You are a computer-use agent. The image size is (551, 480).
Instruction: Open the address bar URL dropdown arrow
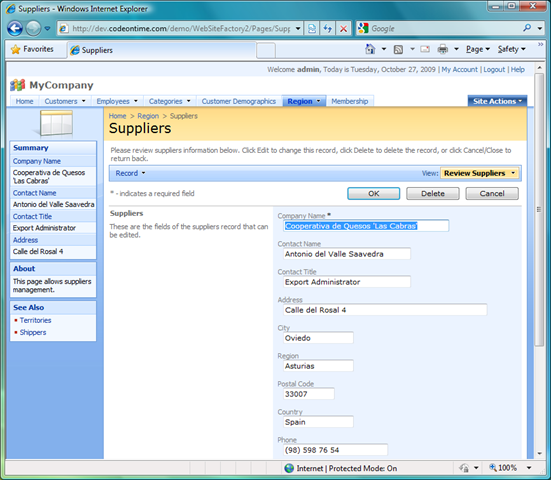coord(298,28)
